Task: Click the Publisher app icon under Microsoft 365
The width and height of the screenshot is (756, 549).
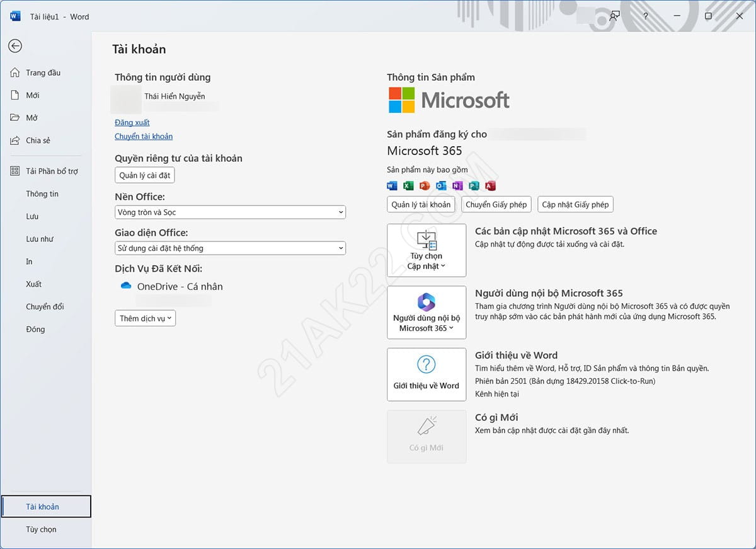Action: [x=474, y=185]
